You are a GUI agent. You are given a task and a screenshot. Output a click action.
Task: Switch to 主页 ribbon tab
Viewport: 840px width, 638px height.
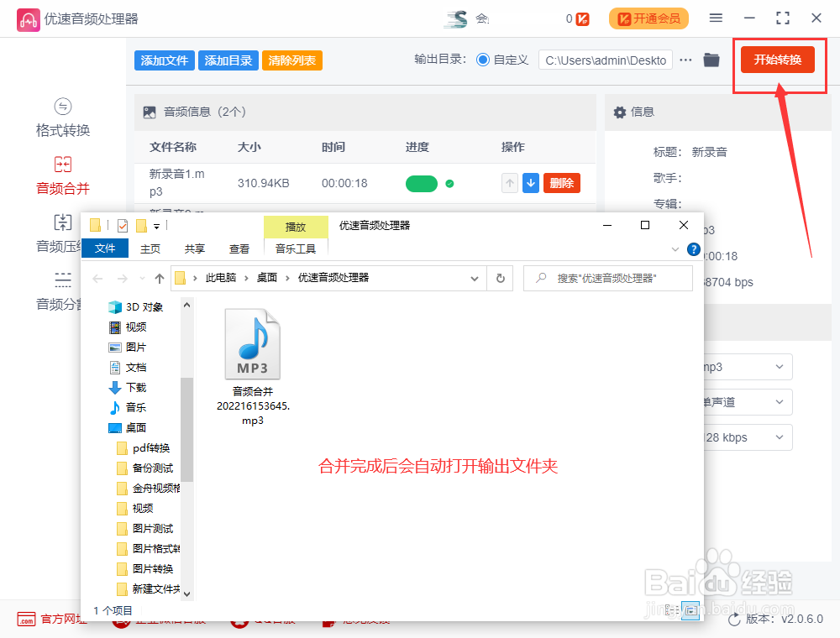pyautogui.click(x=150, y=248)
